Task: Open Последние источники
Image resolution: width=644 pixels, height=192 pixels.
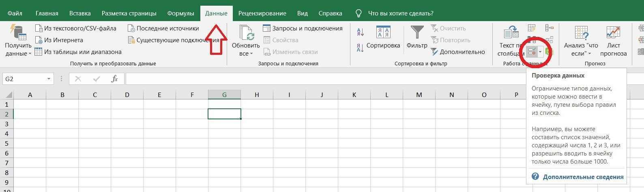Action: [163, 28]
